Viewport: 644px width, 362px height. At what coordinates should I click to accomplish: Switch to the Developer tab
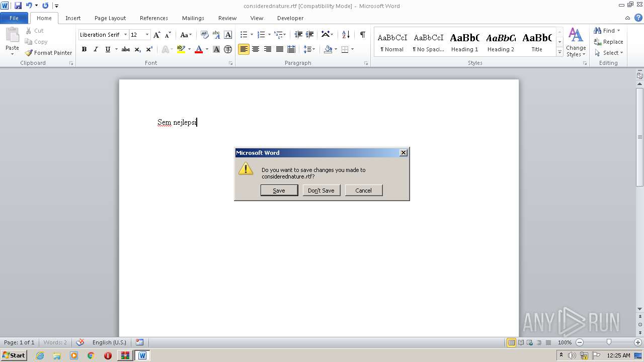(290, 18)
